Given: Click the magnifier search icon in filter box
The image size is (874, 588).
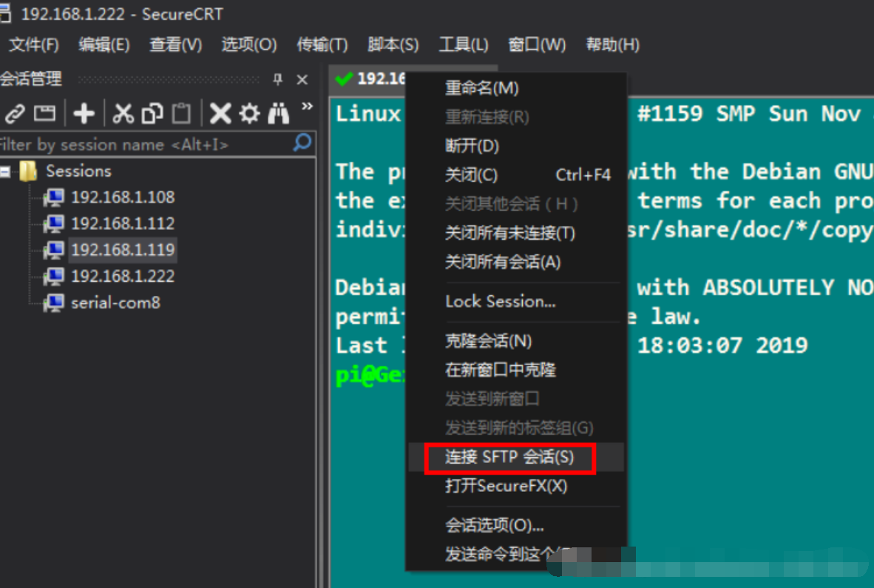Looking at the screenshot, I should click(302, 143).
